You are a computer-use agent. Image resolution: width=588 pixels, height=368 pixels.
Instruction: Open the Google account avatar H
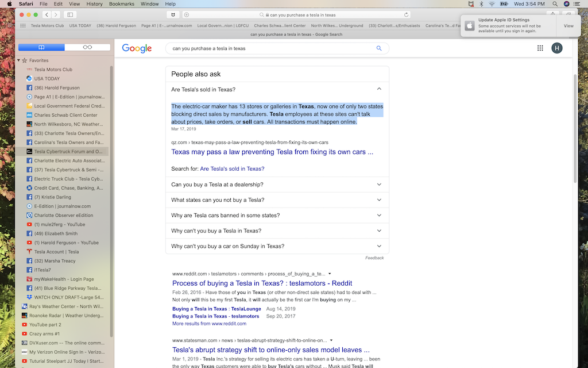click(557, 48)
